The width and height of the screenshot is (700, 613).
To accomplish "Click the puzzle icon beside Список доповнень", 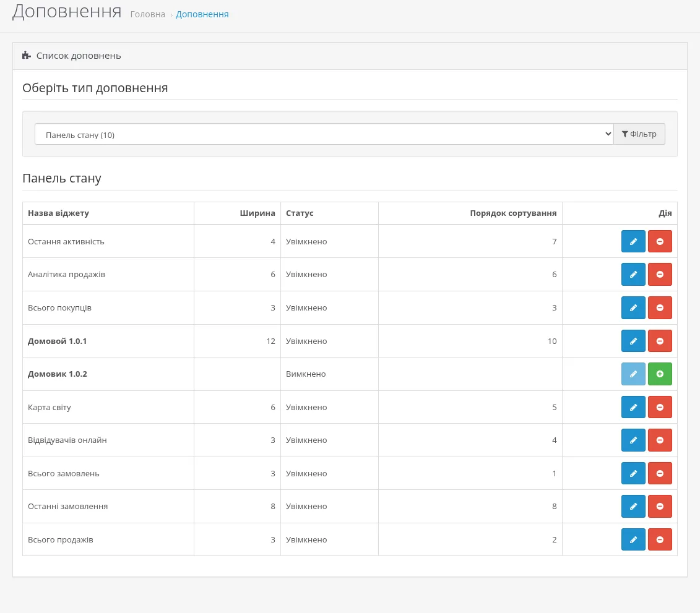I will (27, 55).
